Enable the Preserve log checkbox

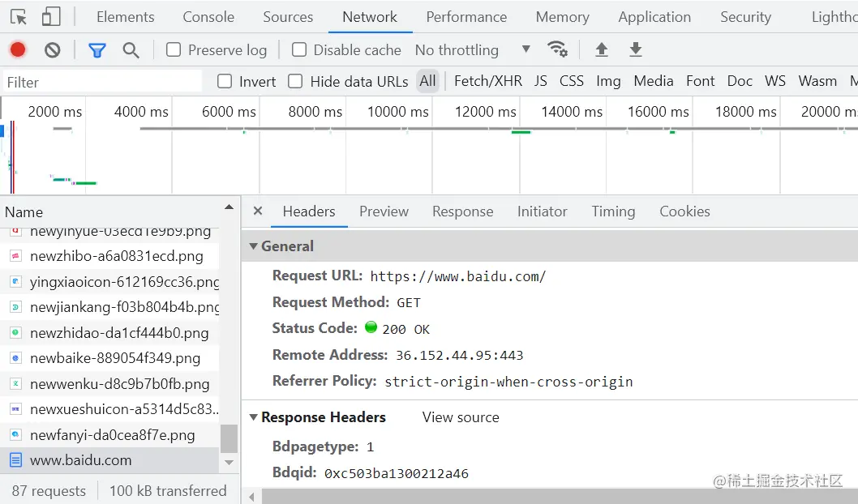coord(174,50)
